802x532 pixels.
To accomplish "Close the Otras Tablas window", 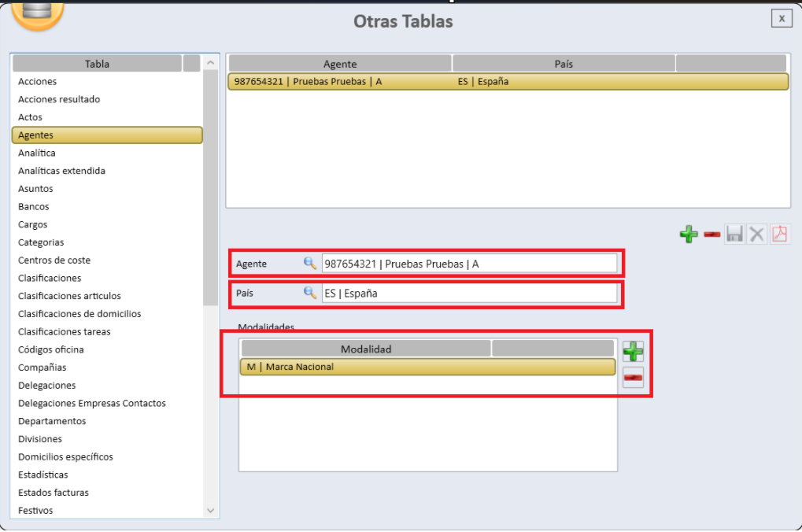I will click(781, 18).
